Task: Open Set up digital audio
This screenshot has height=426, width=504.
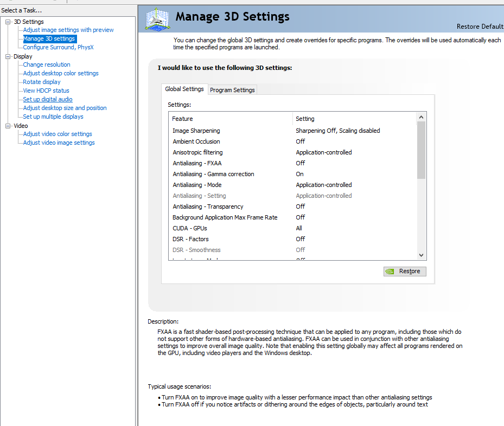Action: point(48,99)
